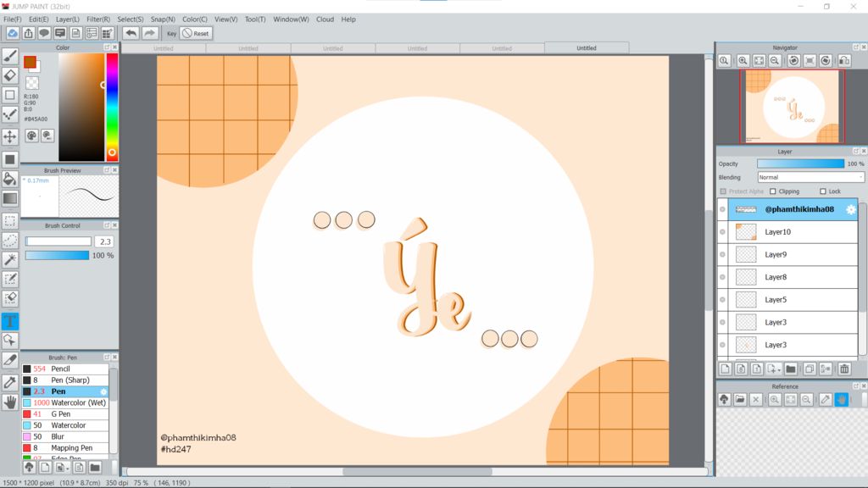Select the Gradient tool
The height and width of the screenshot is (488, 868).
pos(10,198)
